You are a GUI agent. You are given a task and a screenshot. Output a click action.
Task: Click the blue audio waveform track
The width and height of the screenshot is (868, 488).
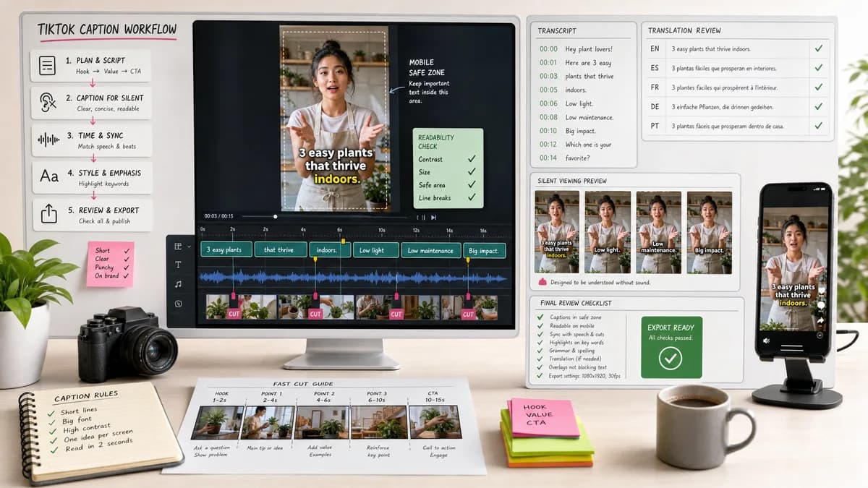(x=353, y=278)
